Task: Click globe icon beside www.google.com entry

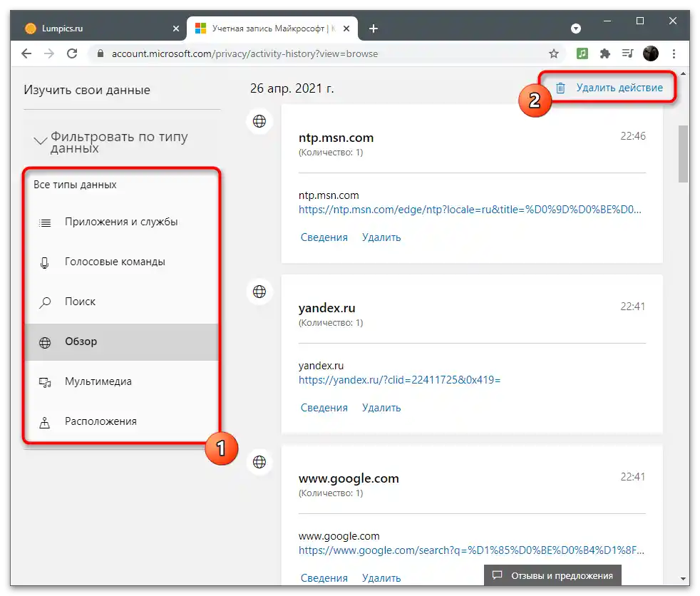Action: [x=259, y=462]
